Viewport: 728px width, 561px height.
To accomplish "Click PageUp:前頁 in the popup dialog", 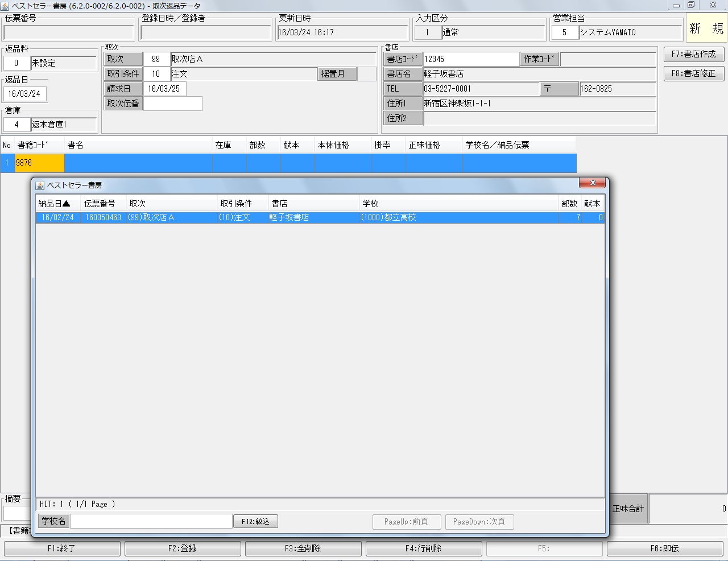I will (x=406, y=522).
